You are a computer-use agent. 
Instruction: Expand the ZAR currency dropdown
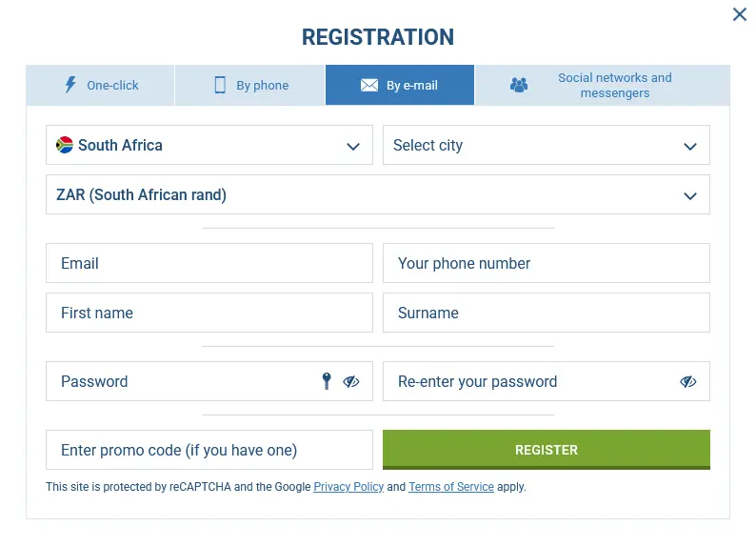[690, 195]
